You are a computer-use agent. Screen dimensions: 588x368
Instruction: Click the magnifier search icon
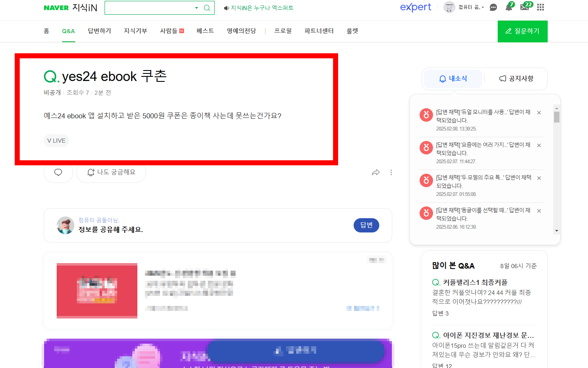click(207, 8)
